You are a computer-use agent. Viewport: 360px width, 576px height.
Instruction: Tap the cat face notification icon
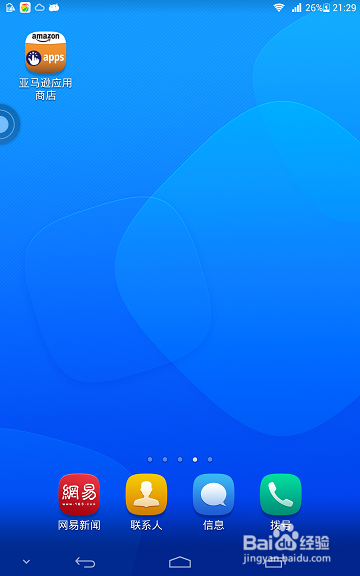coord(54,7)
